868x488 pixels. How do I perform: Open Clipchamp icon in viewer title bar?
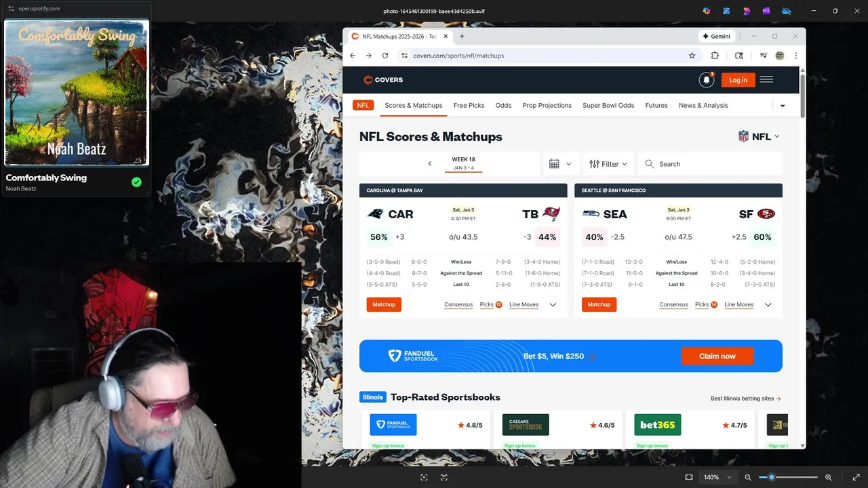[x=766, y=11]
